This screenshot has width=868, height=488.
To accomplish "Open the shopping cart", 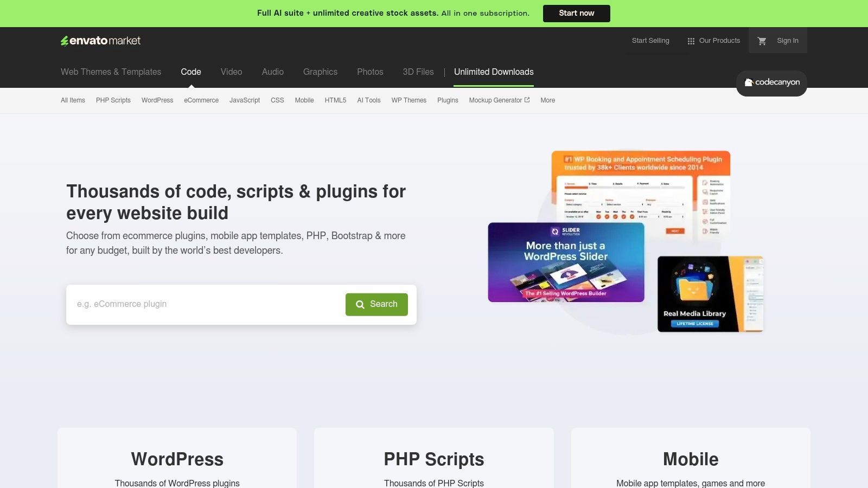I will pos(762,40).
